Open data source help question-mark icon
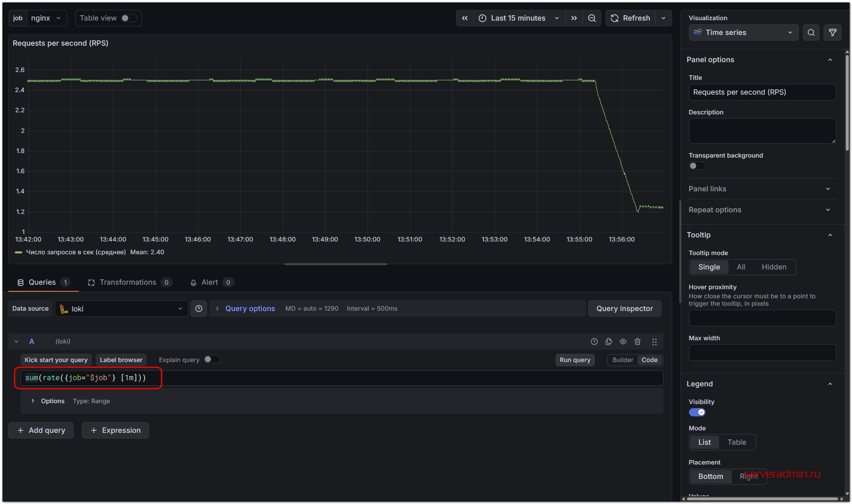The height and width of the screenshot is (504, 852). pos(199,309)
